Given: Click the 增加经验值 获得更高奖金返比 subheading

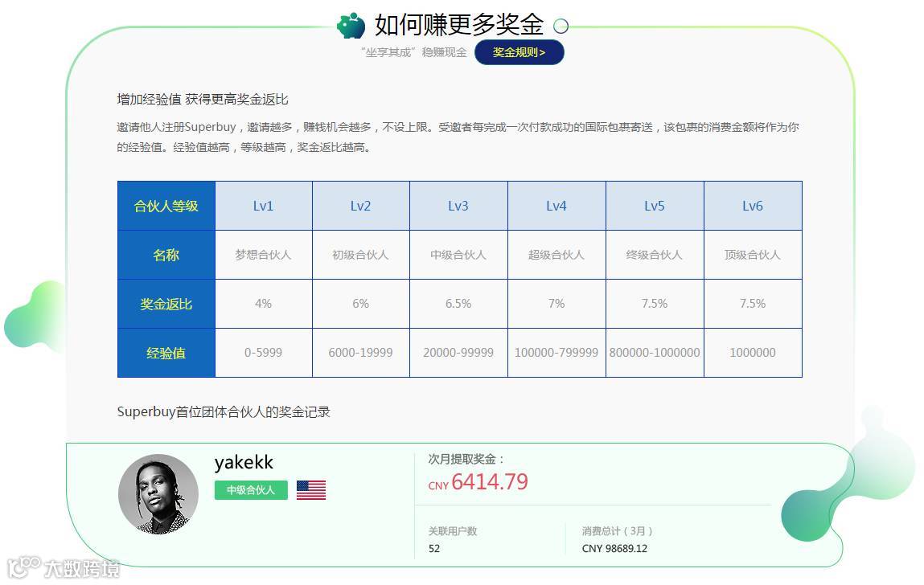Looking at the screenshot, I should pos(203,99).
